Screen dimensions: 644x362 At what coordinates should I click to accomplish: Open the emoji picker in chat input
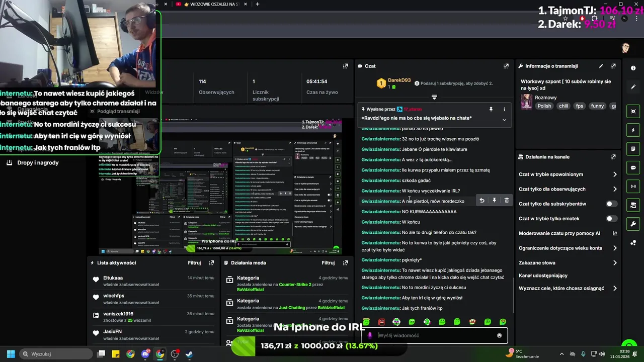pos(499,335)
